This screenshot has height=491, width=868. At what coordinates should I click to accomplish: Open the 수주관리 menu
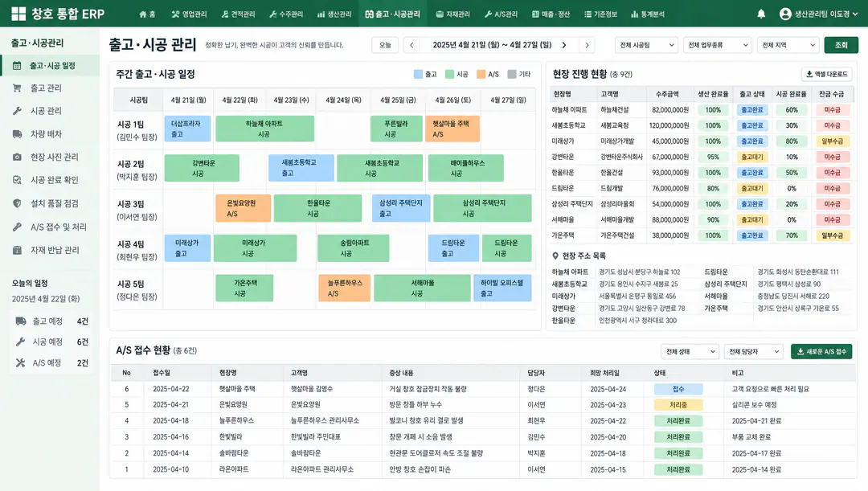pos(286,14)
